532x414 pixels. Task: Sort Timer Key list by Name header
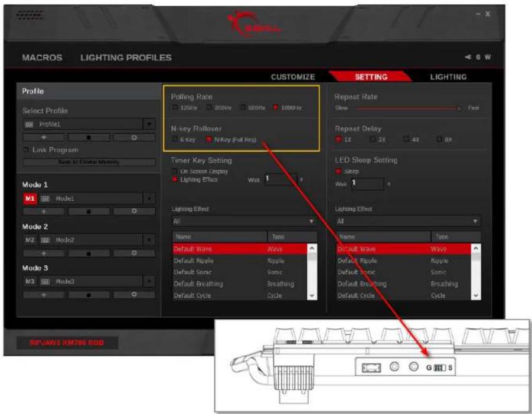tap(220, 236)
